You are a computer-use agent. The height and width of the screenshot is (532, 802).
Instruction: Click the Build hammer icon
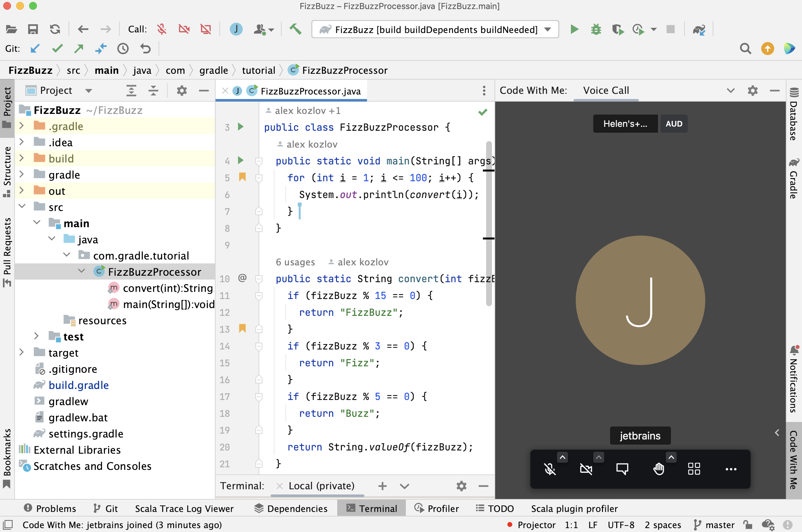click(x=295, y=29)
